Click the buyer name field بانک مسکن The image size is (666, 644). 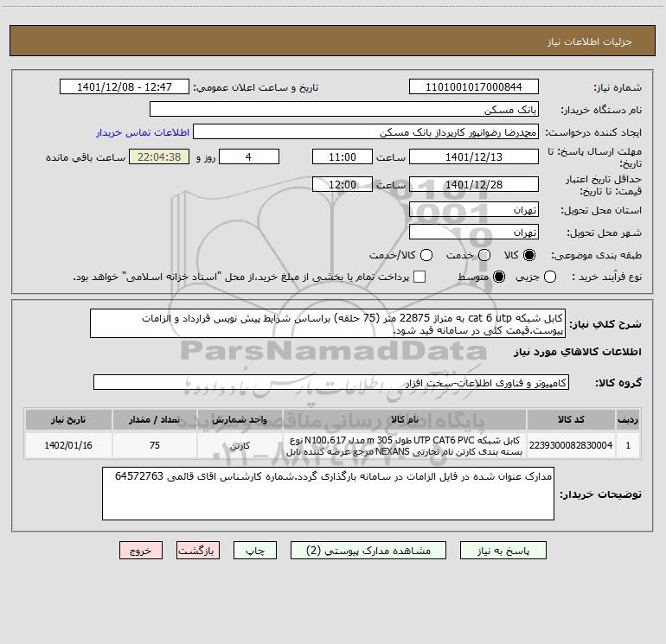tap(344, 109)
